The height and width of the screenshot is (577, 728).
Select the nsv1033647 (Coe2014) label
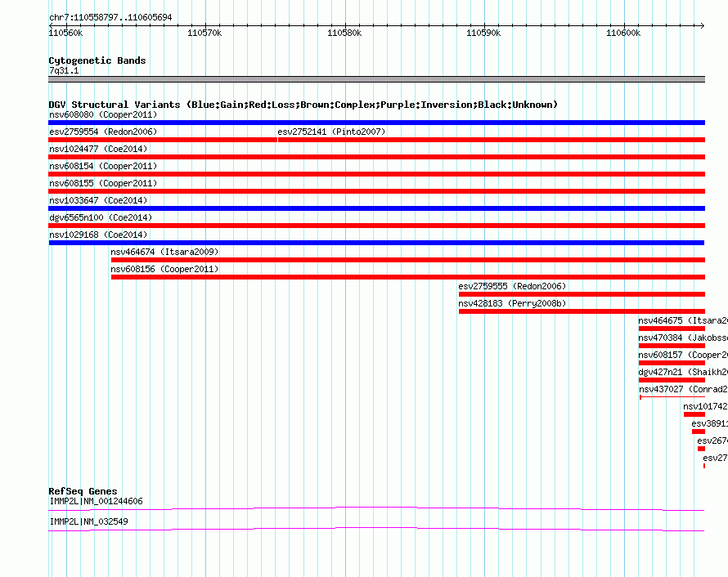pos(98,200)
